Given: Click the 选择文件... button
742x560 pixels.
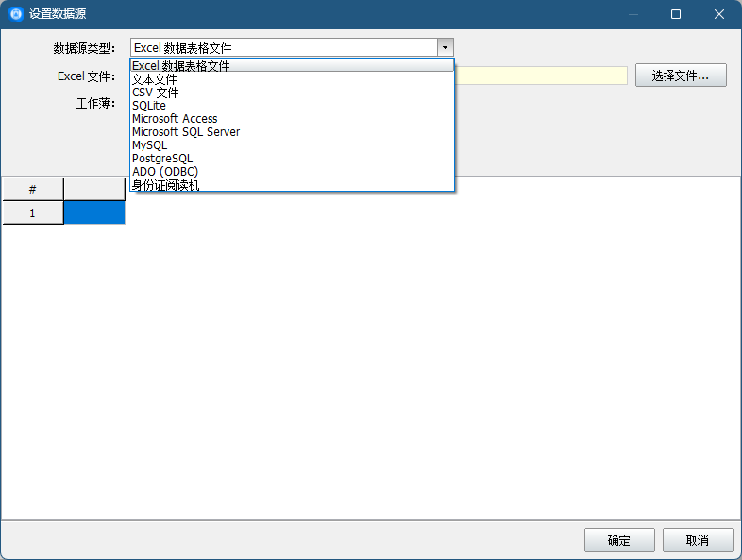Looking at the screenshot, I should [x=681, y=76].
